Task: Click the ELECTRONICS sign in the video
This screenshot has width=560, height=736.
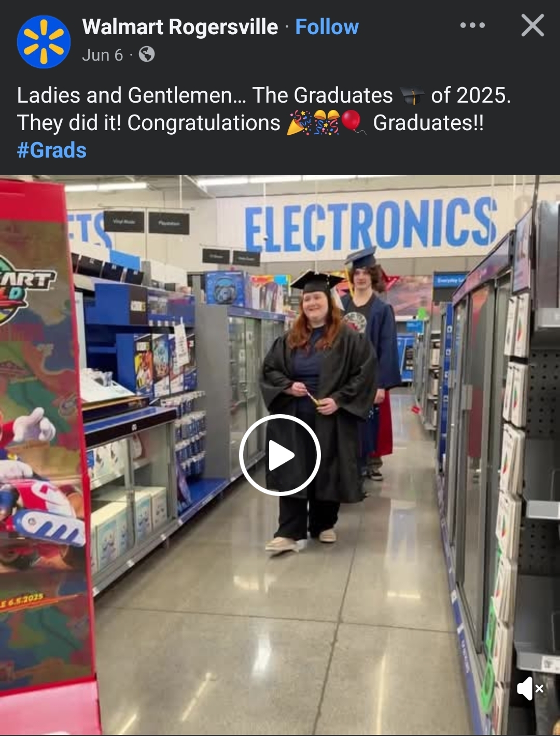Action: pyautogui.click(x=371, y=224)
